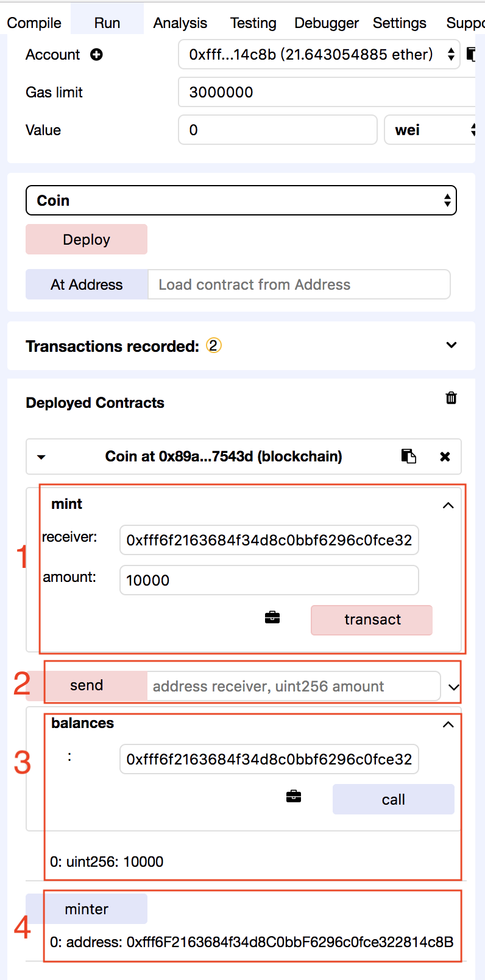Open the wei unit dropdown
This screenshot has width=485, height=980.
coord(430,130)
